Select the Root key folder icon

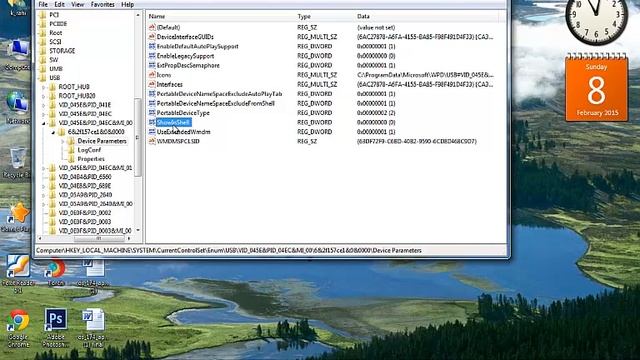pyautogui.click(x=42, y=33)
